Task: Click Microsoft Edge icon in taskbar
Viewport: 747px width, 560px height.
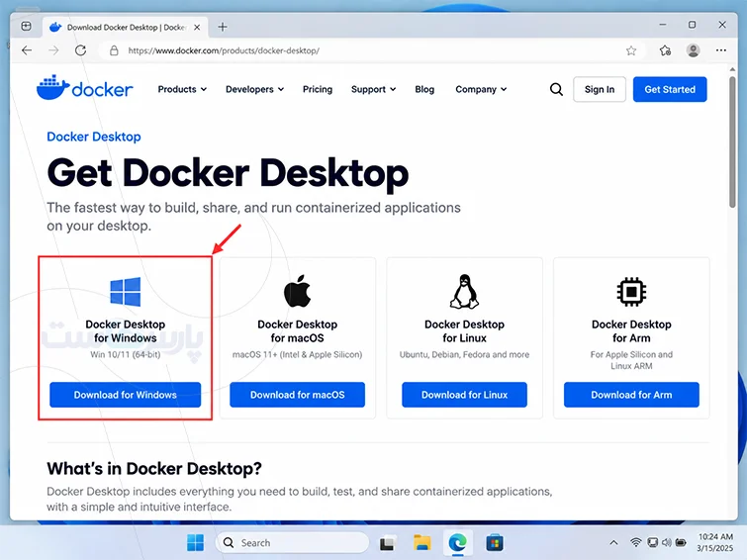Action: pos(458,542)
